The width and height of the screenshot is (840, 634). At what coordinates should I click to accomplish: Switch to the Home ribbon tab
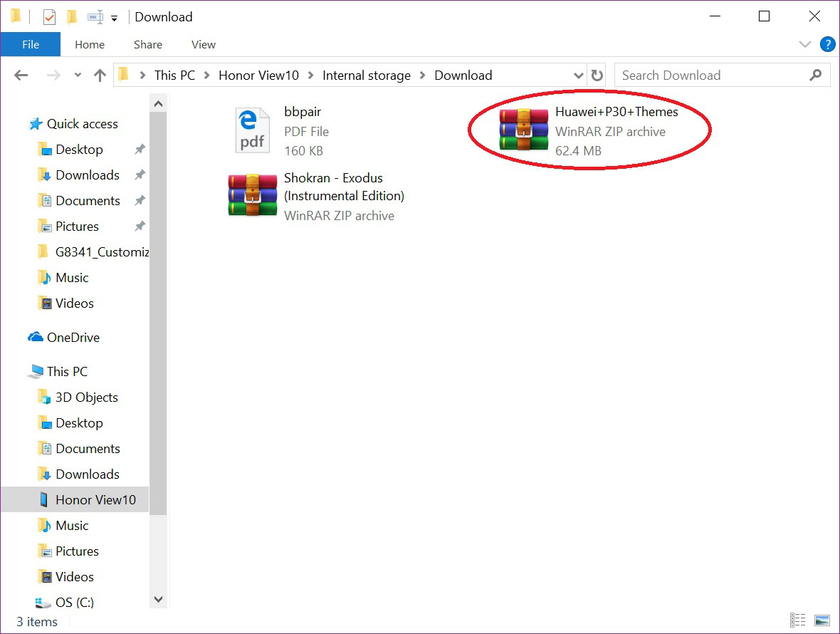coord(90,44)
